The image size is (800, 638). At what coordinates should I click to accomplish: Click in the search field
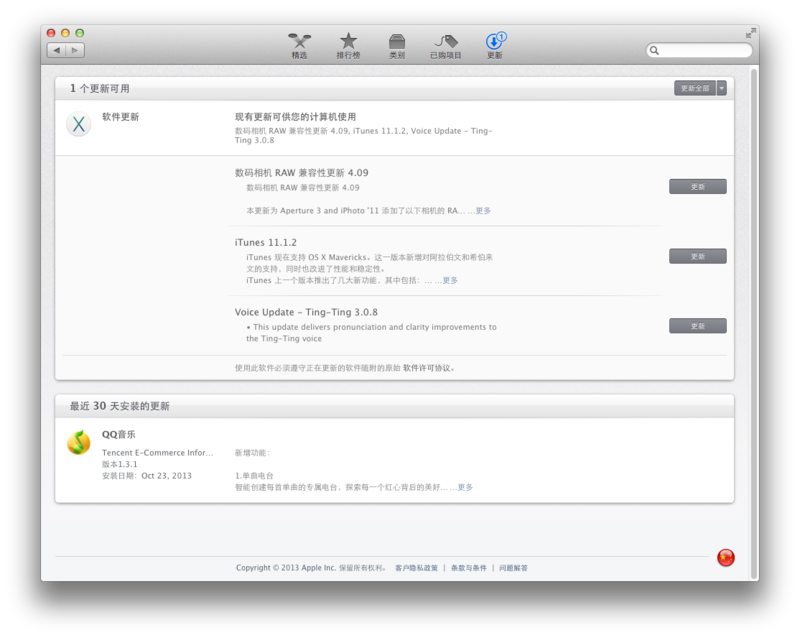coord(699,50)
